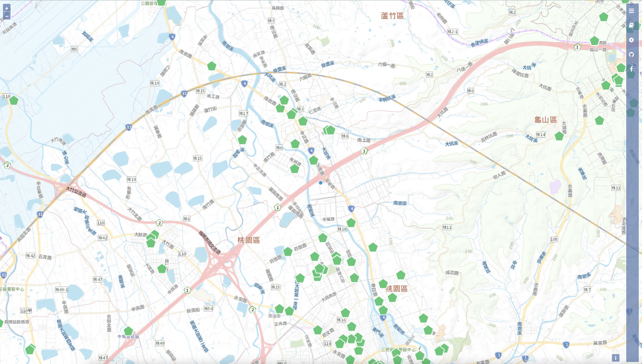This screenshot has width=642, height=364.
Task: Open the gear settings panel
Action: [x=631, y=40]
